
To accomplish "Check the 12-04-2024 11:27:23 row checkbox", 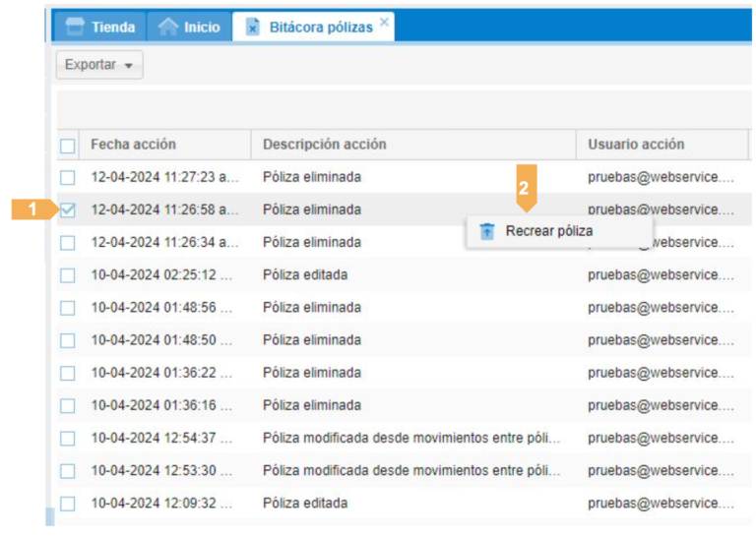I will (x=68, y=177).
